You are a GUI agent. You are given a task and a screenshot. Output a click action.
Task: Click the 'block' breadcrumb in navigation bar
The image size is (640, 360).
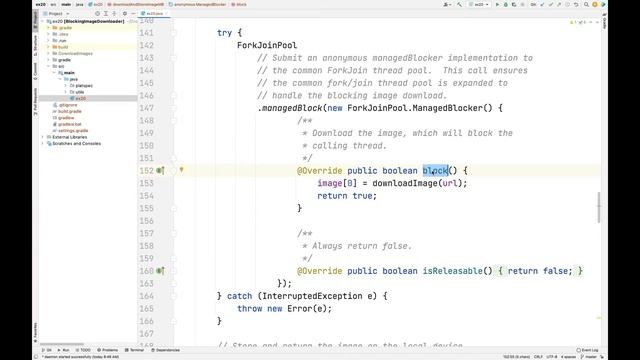[239, 4]
